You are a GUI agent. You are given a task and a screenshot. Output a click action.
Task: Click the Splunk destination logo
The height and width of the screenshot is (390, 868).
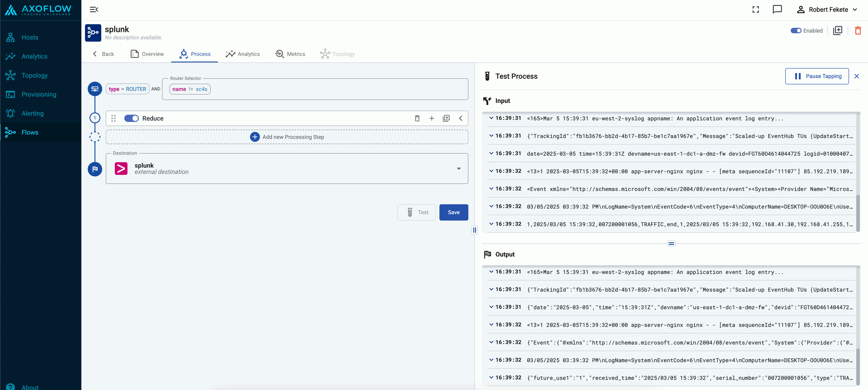(x=121, y=169)
